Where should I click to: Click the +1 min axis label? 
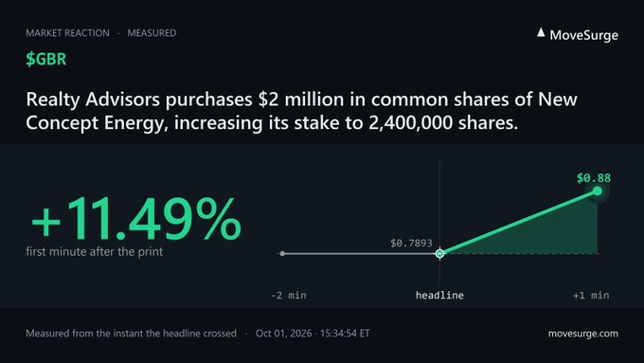591,295
